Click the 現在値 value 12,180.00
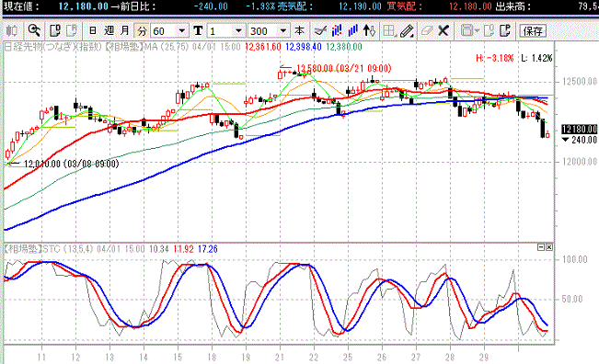This screenshot has height=364, width=599. pos(84,6)
